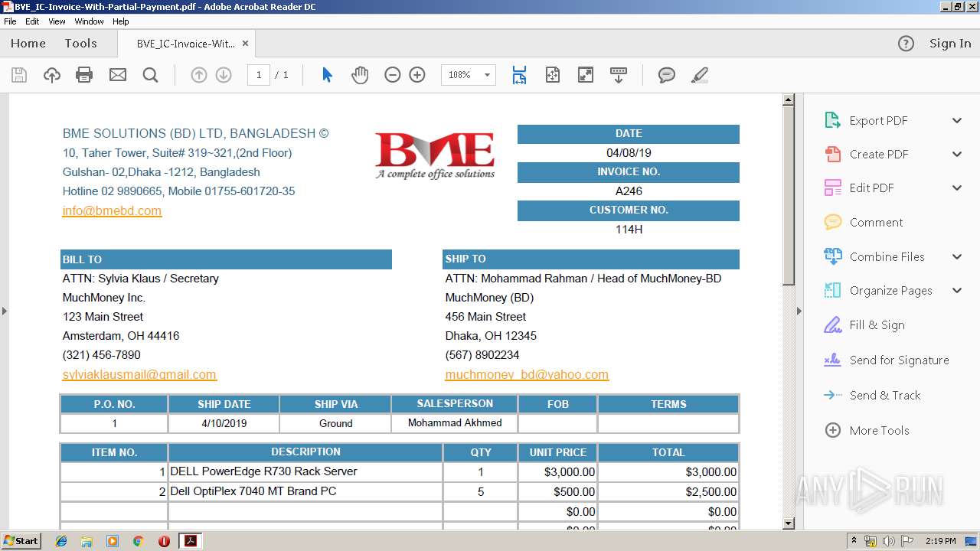This screenshot has width=980, height=551.
Task: Open Chrome from taskbar
Action: coord(139,541)
